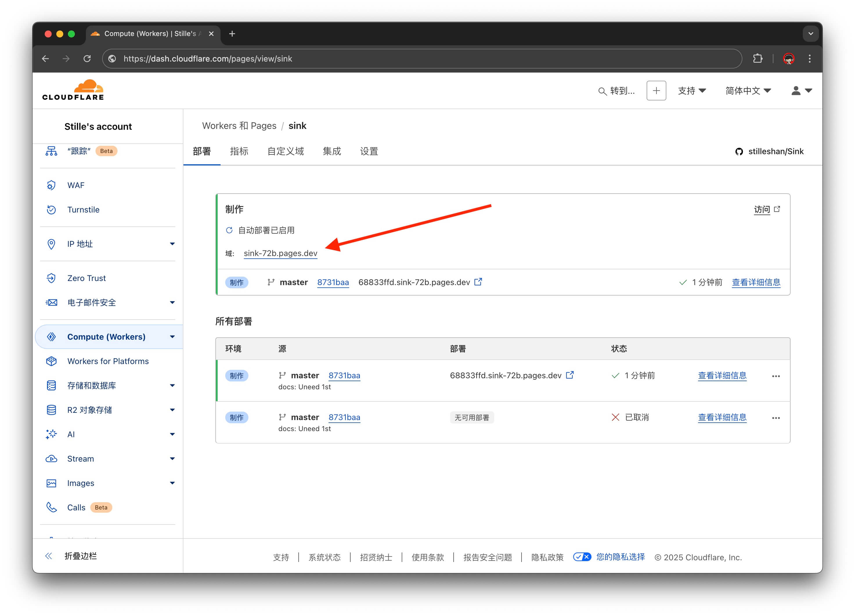The image size is (855, 616).
Task: Reload the page with browser refresh icon
Action: coord(87,58)
